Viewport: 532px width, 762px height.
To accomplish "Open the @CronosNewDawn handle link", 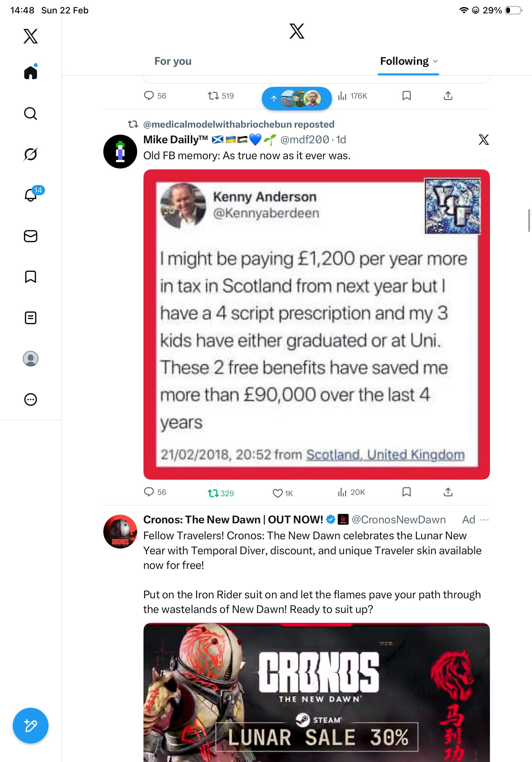I will pyautogui.click(x=398, y=519).
